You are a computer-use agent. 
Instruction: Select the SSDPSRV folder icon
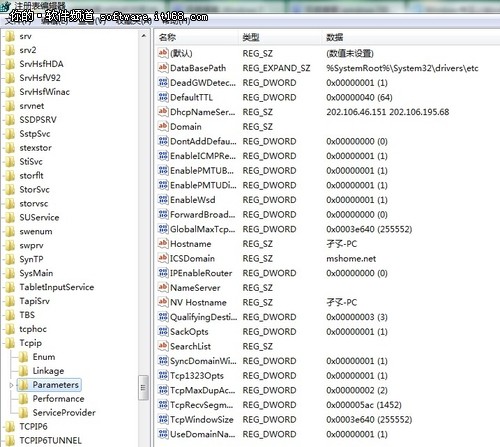pyautogui.click(x=10, y=120)
